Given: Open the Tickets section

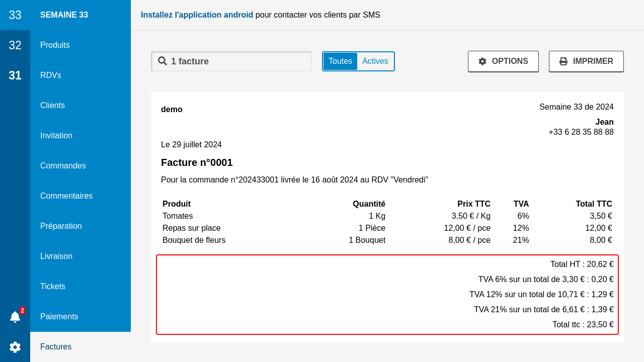Looking at the screenshot, I should 53,287.
